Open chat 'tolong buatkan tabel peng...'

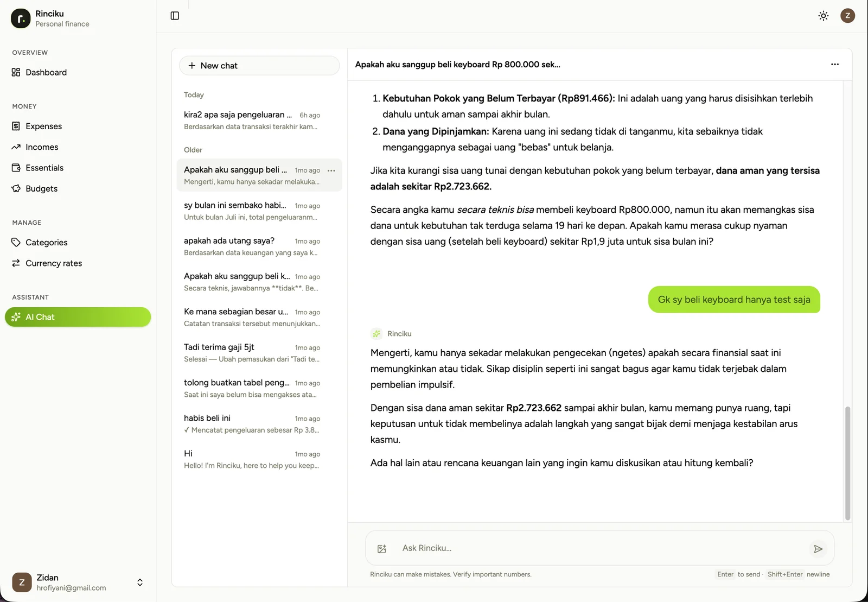click(x=259, y=388)
